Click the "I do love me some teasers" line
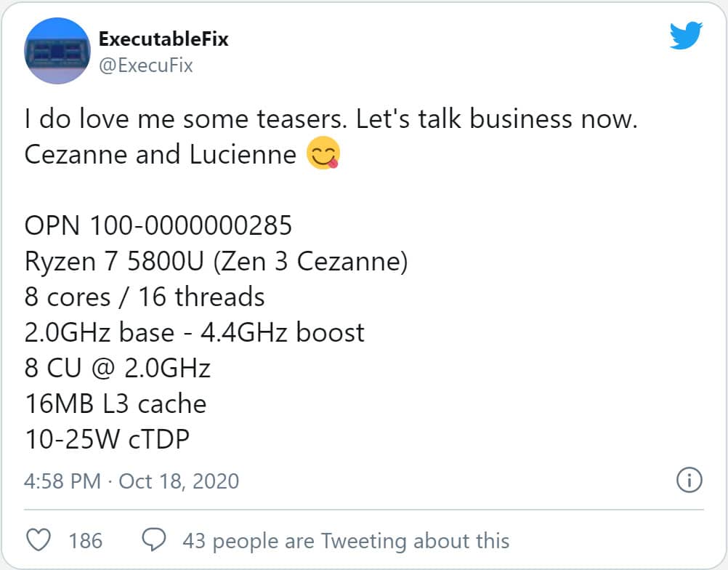This screenshot has height=570, width=728. [x=331, y=119]
